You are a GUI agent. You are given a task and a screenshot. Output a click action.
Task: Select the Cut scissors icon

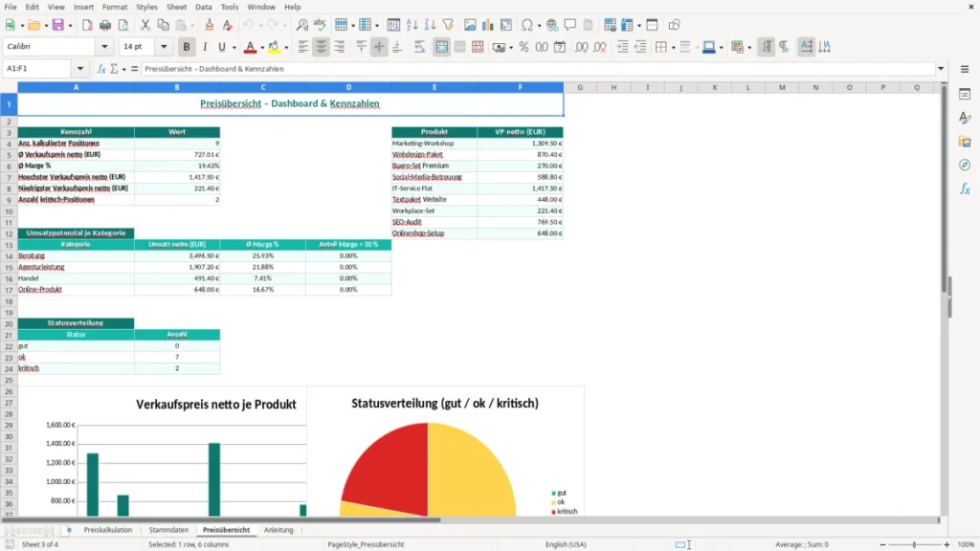tap(145, 25)
